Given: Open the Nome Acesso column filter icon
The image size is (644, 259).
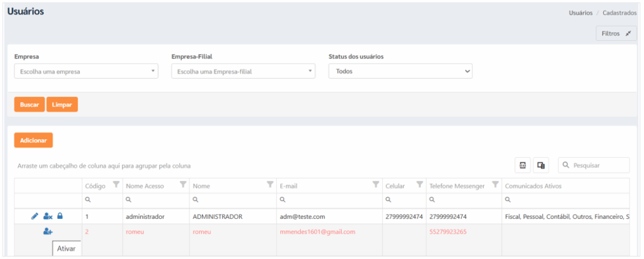Looking at the screenshot, I should pyautogui.click(x=183, y=185).
